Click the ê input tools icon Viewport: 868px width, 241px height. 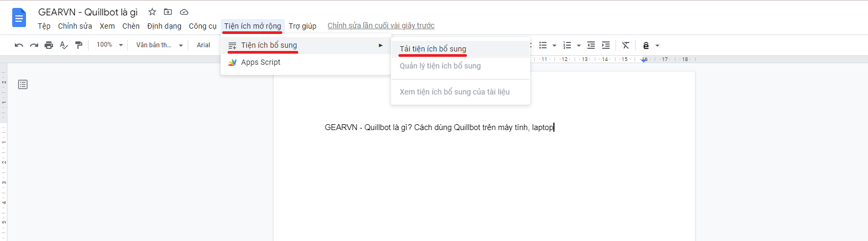click(x=646, y=45)
